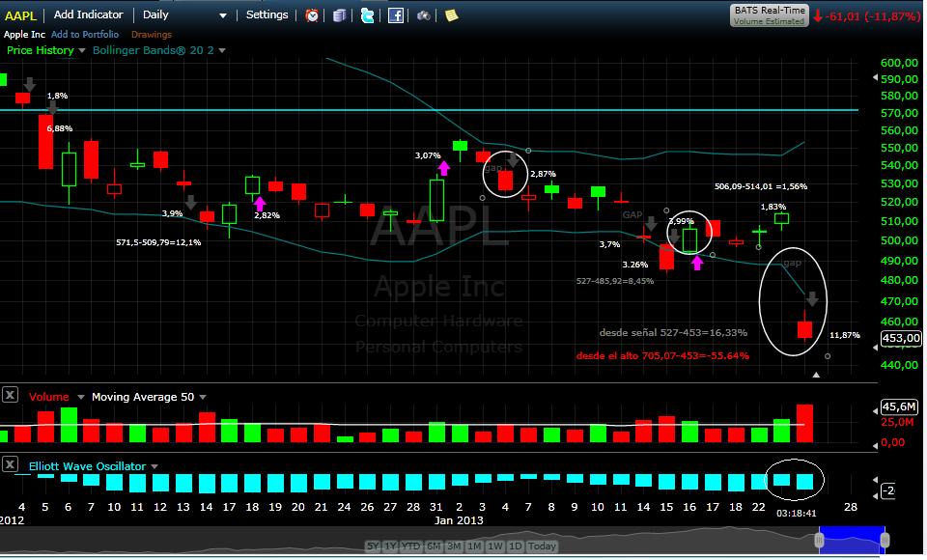This screenshot has height=560, width=927.
Task: Expand Bollinger Bands 20 2 options
Action: [222, 50]
